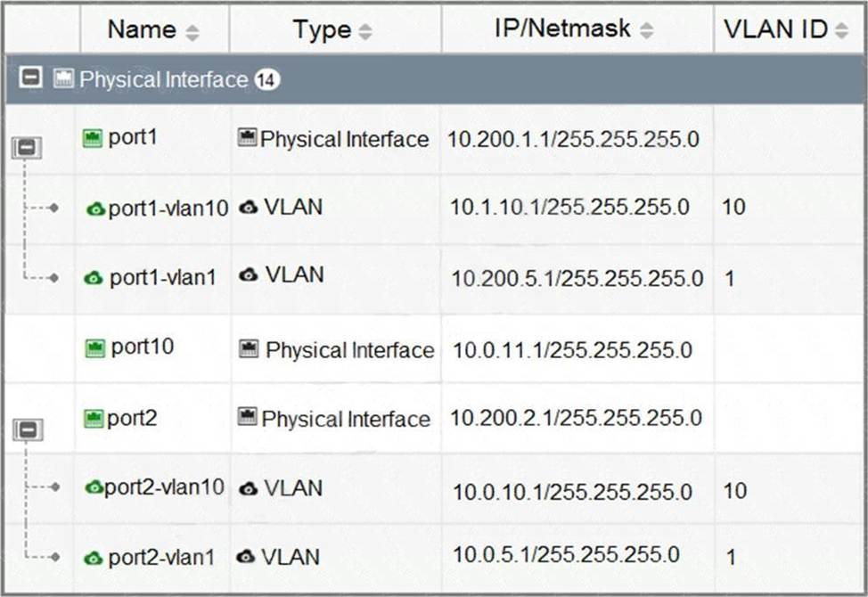Select the port2-vlan1 interface name
The height and width of the screenshot is (597, 868).
161,558
